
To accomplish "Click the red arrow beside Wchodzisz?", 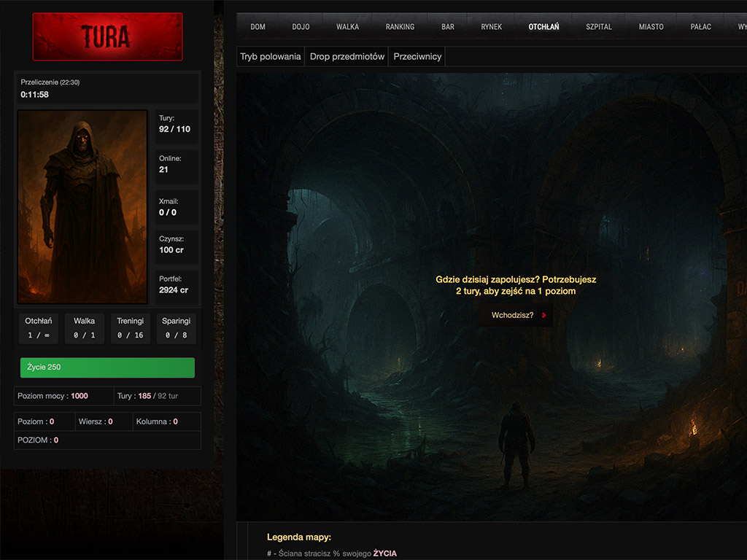I will 543,316.
